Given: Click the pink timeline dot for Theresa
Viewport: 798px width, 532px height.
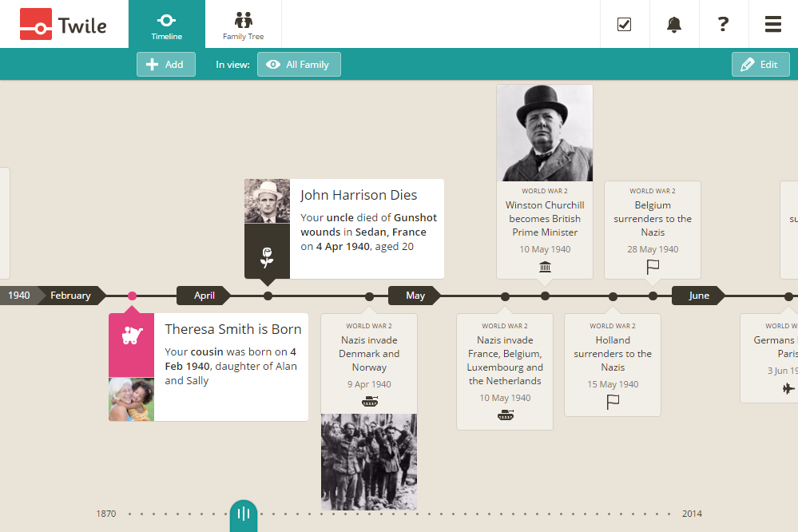Looking at the screenshot, I should [x=133, y=296].
